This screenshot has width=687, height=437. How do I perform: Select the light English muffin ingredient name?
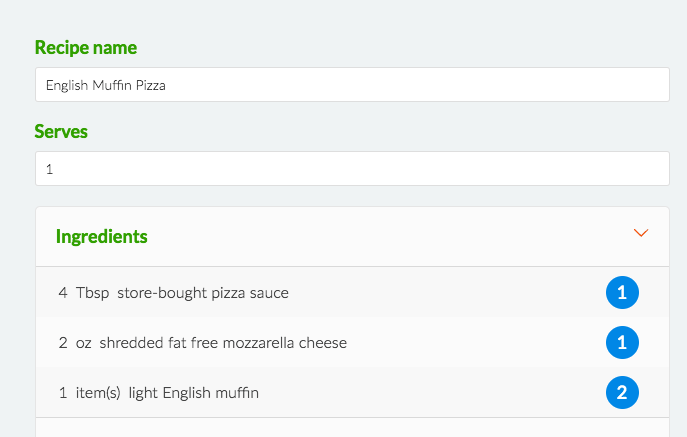point(193,393)
